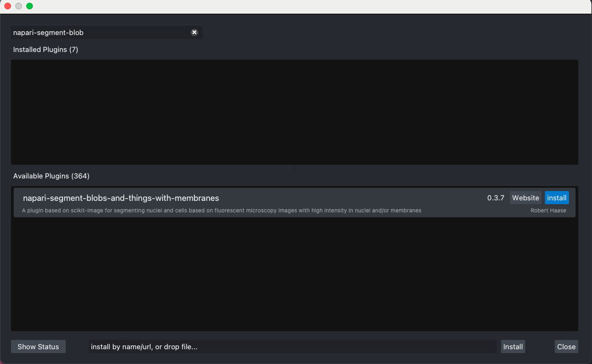
Task: Click Show Status button
Action: tap(38, 346)
